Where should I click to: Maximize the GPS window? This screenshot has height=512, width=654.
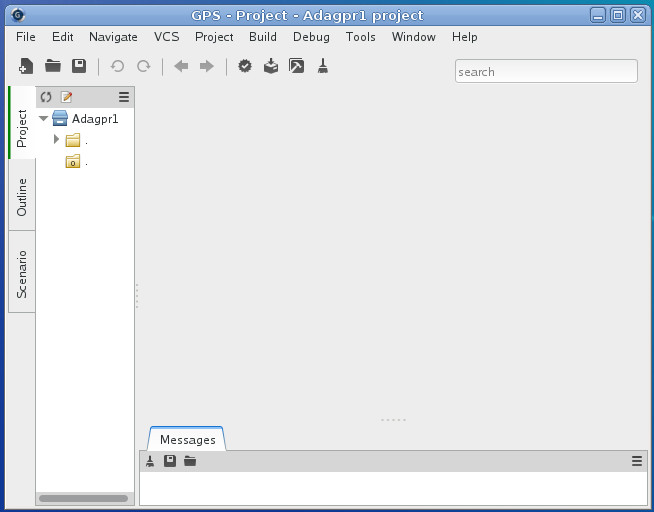(x=618, y=15)
